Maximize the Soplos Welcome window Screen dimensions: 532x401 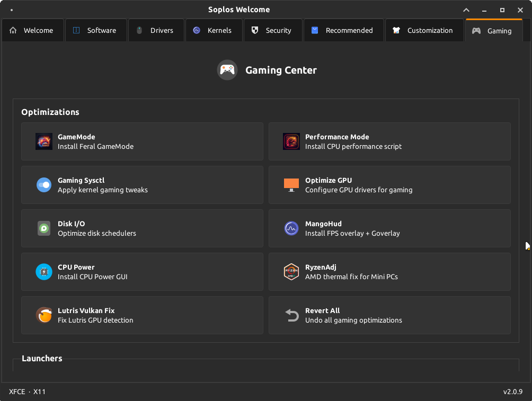coord(502,10)
